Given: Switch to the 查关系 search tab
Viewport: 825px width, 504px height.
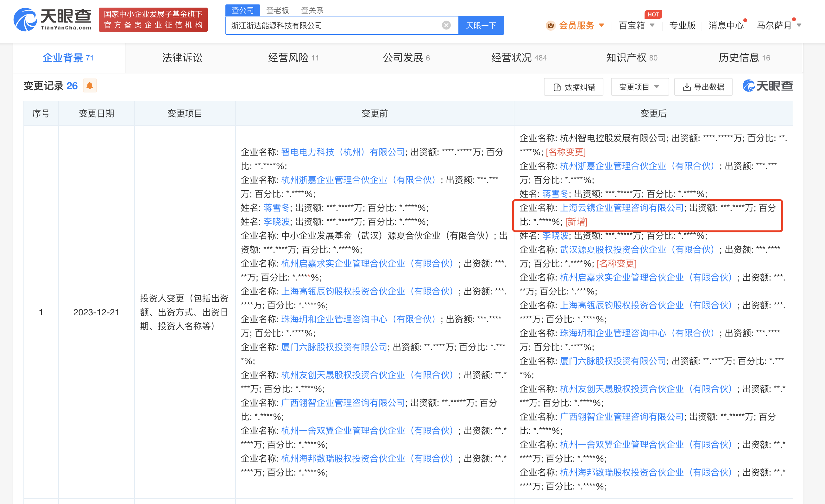Looking at the screenshot, I should tap(312, 10).
